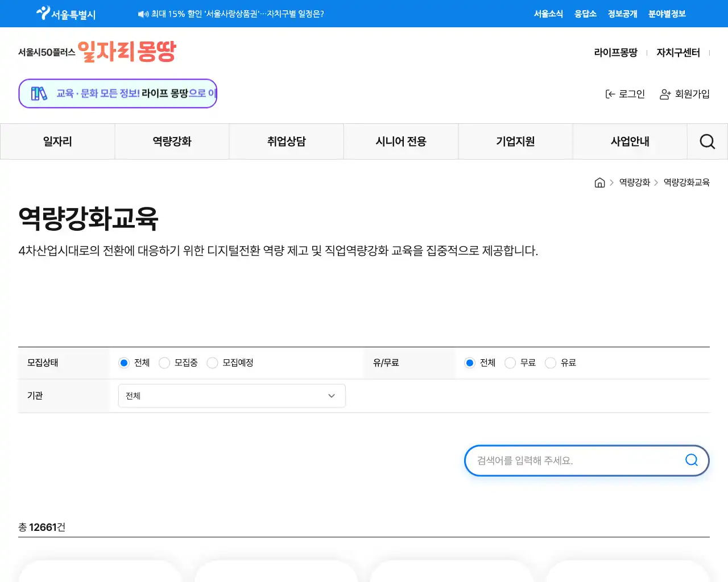
Task: Submit search using the magnifier inside the search bar
Action: (691, 460)
